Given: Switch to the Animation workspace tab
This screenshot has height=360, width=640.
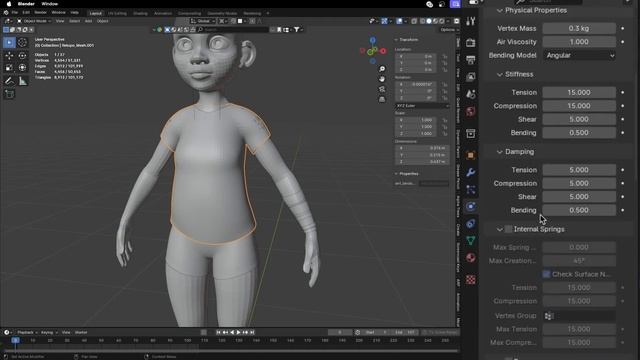Looking at the screenshot, I should [163, 13].
